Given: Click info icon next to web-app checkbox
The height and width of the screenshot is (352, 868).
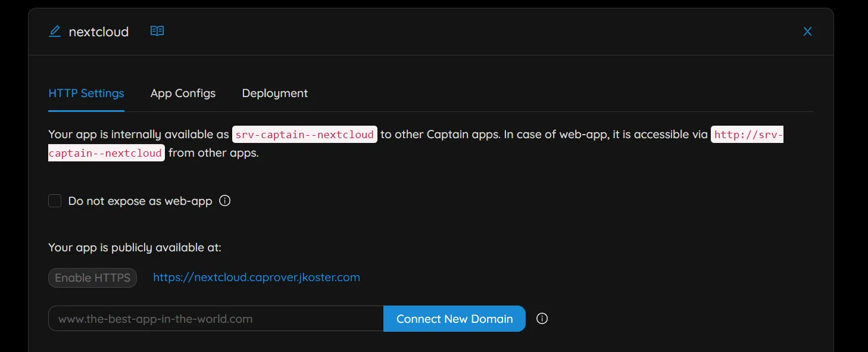Looking at the screenshot, I should (x=224, y=201).
